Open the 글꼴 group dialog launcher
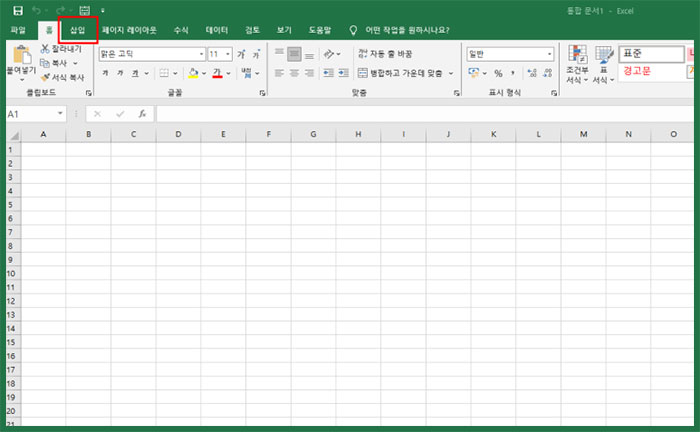The height and width of the screenshot is (432, 700). coord(262,93)
